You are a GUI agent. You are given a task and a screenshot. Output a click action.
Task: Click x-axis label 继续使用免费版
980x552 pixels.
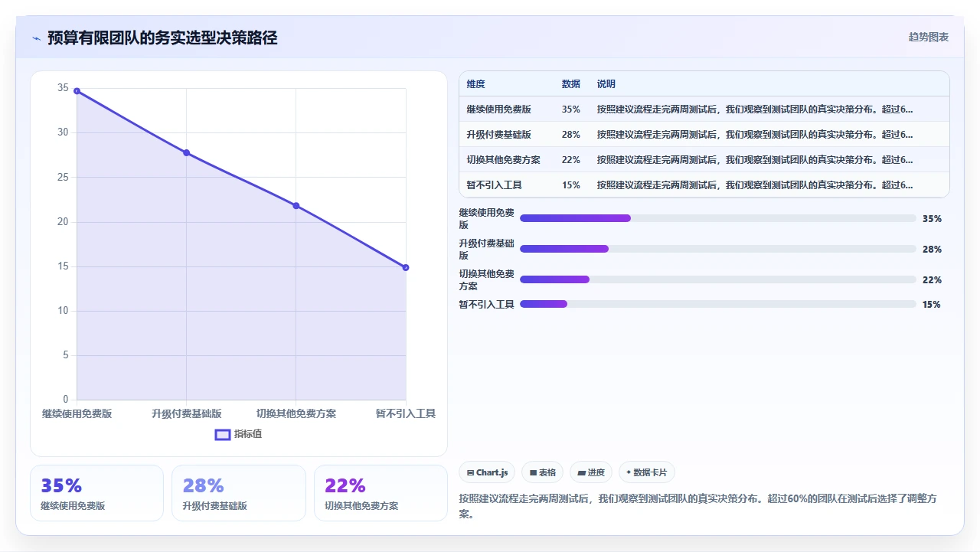(x=77, y=413)
